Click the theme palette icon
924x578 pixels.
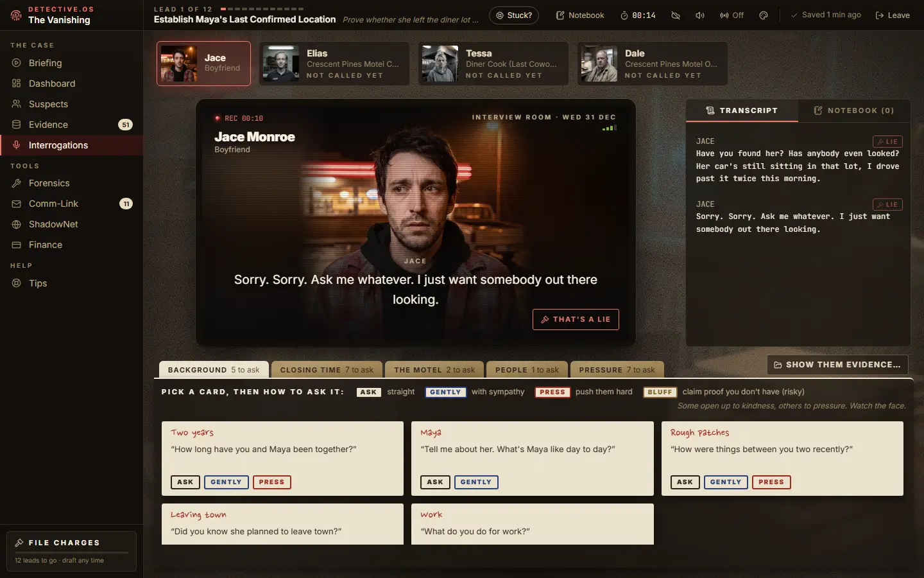tap(764, 15)
